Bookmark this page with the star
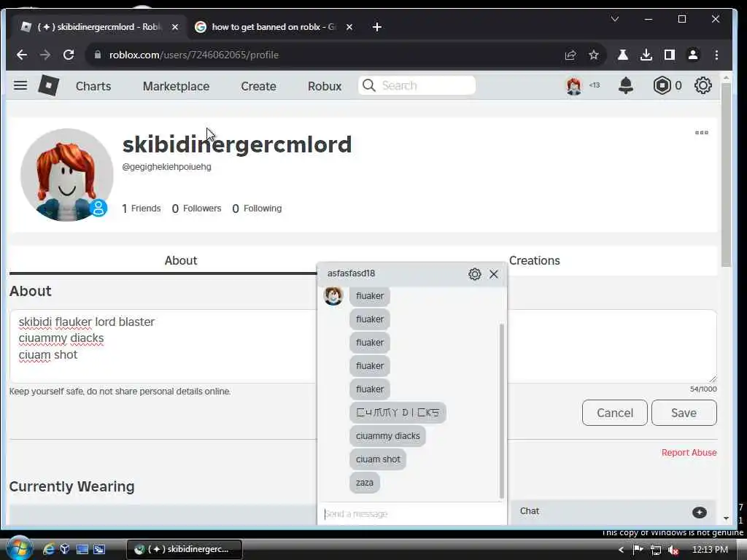This screenshot has width=747, height=560. (593, 55)
